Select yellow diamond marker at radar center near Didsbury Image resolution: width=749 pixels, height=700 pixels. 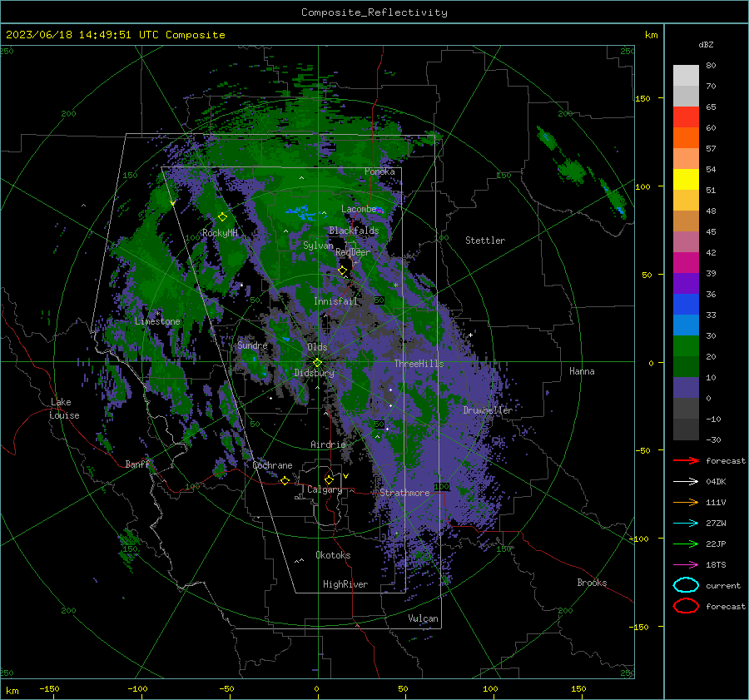click(x=317, y=363)
